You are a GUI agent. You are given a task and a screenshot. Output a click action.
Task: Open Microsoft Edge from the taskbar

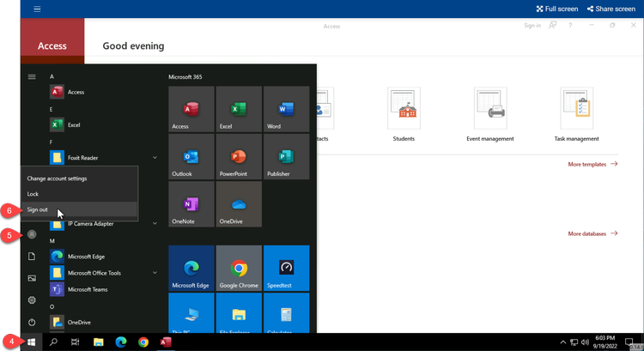click(x=121, y=342)
